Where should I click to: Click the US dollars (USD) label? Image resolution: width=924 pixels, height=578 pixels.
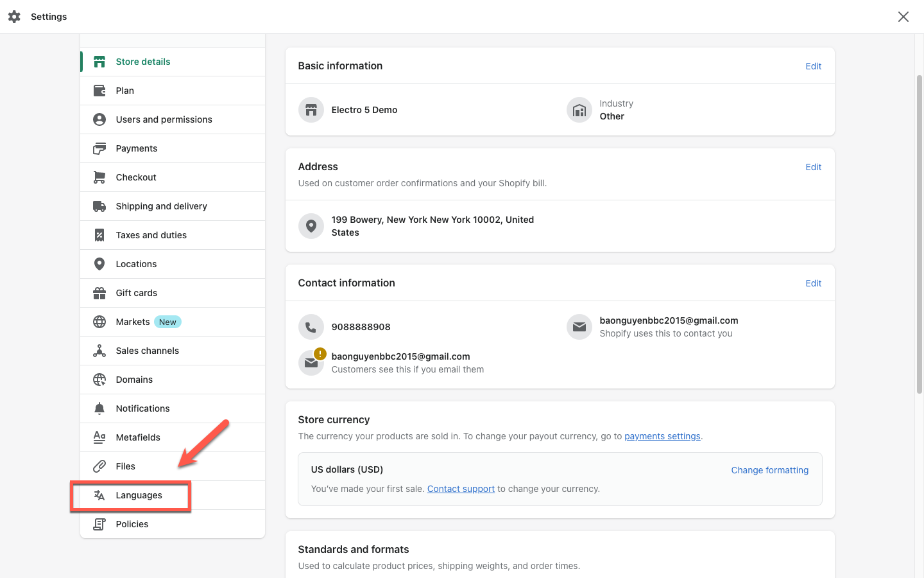point(347,469)
